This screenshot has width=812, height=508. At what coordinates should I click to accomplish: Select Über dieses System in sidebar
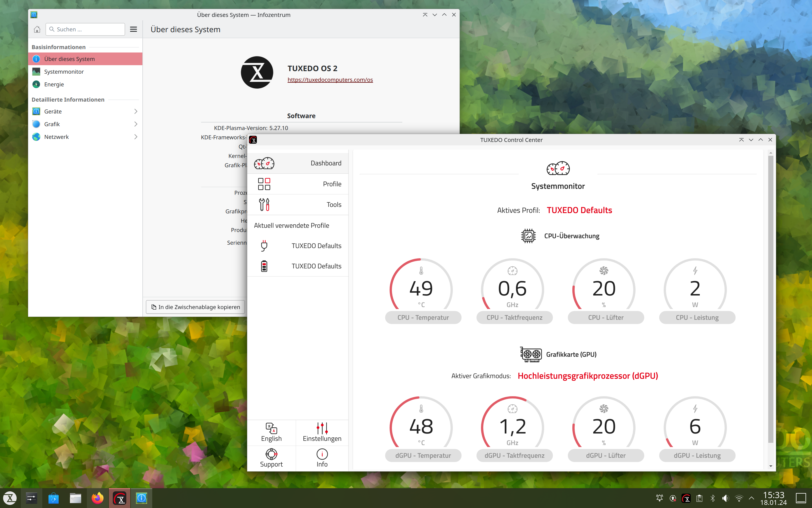[85, 59]
